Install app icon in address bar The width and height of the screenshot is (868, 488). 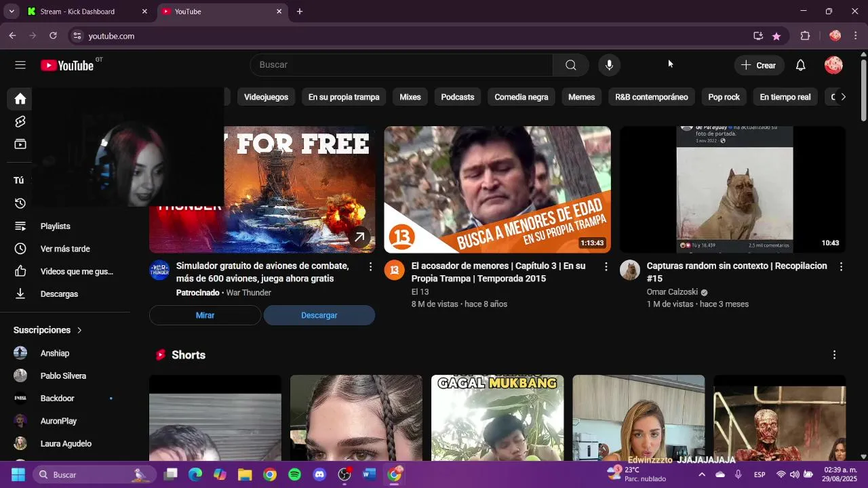[758, 36]
